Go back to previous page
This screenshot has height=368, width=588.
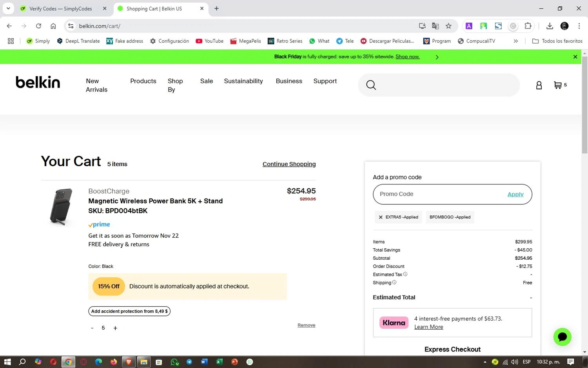click(9, 26)
